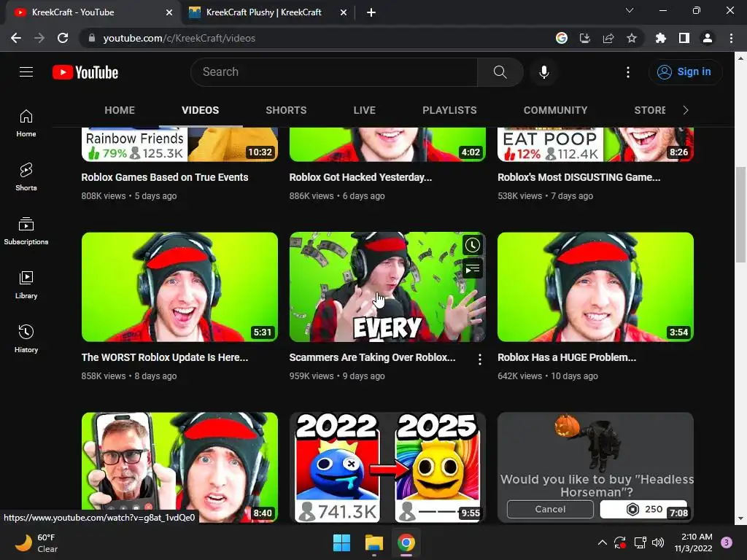Open Roblox Got Hacked Yesterday video title
Viewport: 747px width, 560px height.
click(x=360, y=177)
